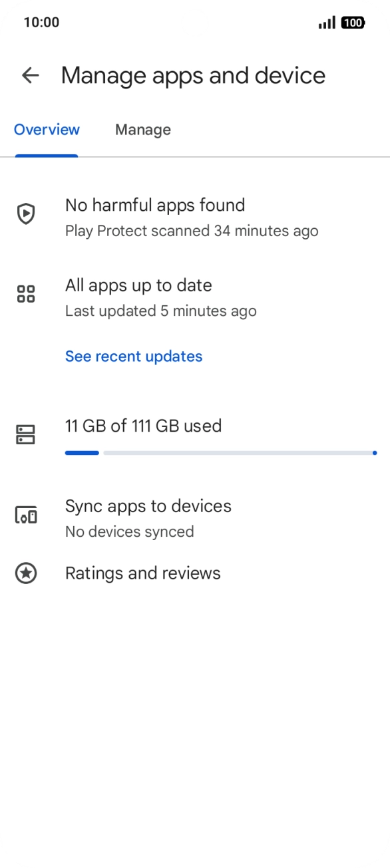Screen dimensions: 390x868
Task: Tap Play Protect scanned 34 minutes ago text
Action: 192,231
